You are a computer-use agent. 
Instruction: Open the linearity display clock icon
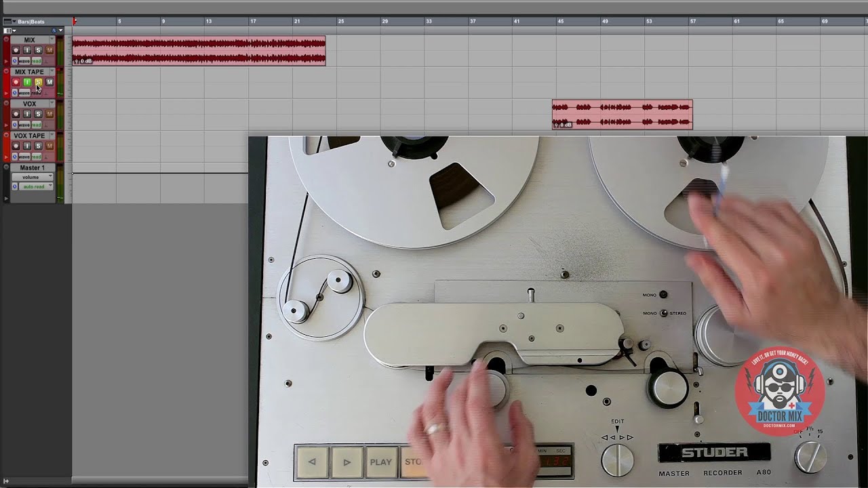(54, 30)
